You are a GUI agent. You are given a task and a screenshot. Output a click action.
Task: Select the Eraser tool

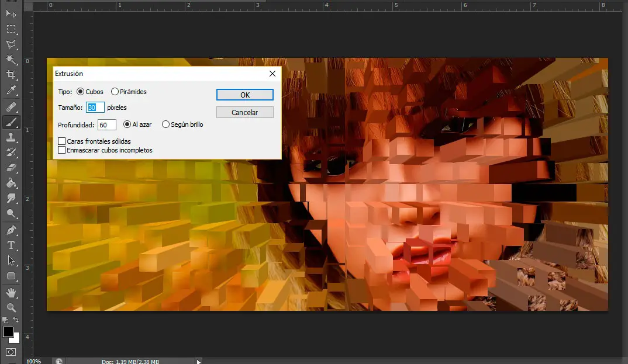11,168
